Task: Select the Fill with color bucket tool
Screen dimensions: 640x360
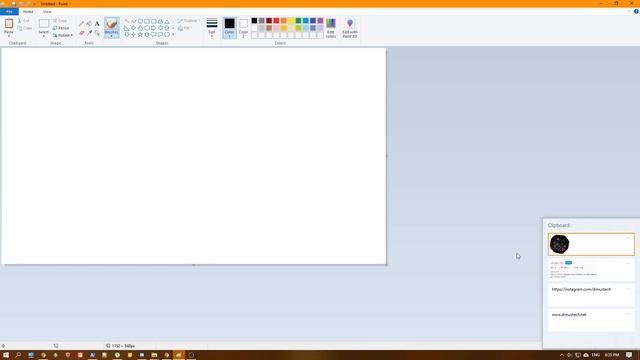Action: tap(89, 24)
